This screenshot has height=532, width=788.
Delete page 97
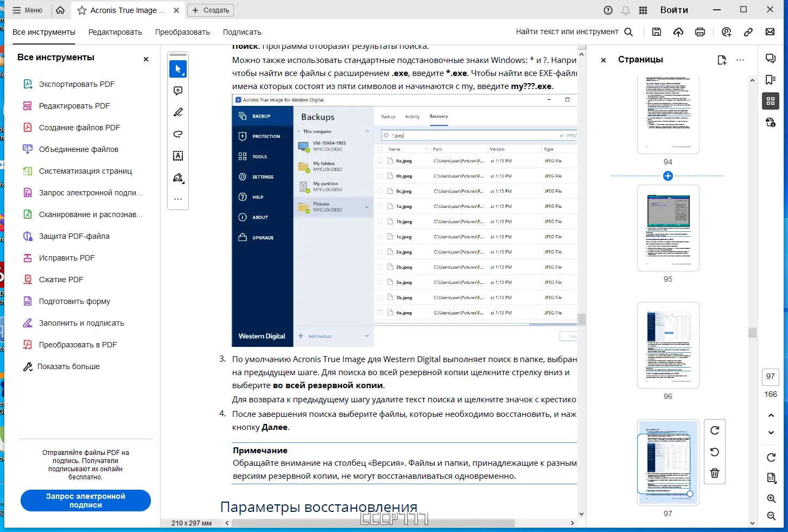click(x=715, y=473)
